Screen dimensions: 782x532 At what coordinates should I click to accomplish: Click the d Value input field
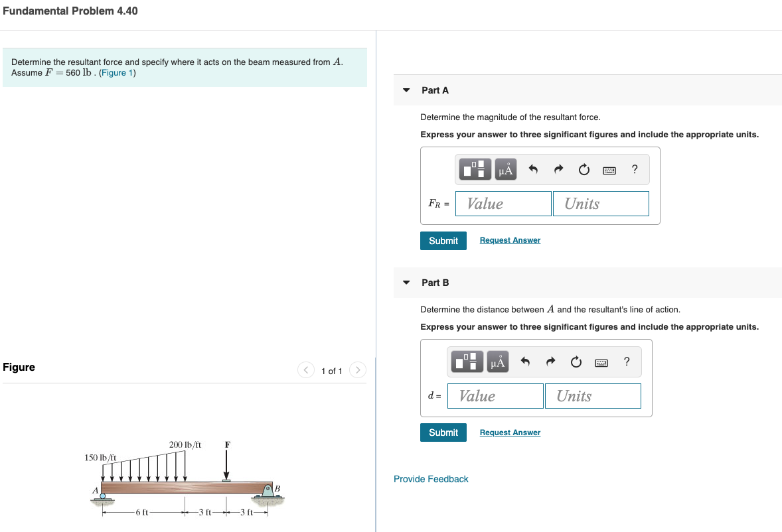tap(495, 396)
